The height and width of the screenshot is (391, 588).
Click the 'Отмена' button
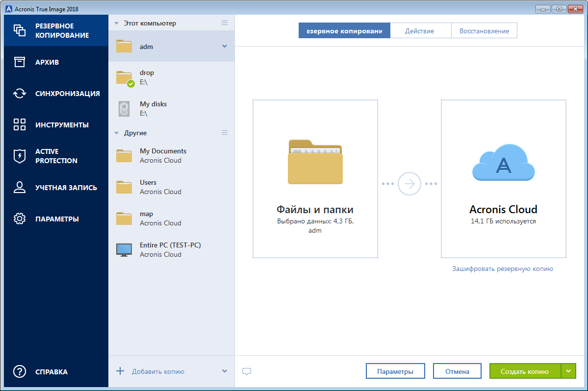pos(457,371)
